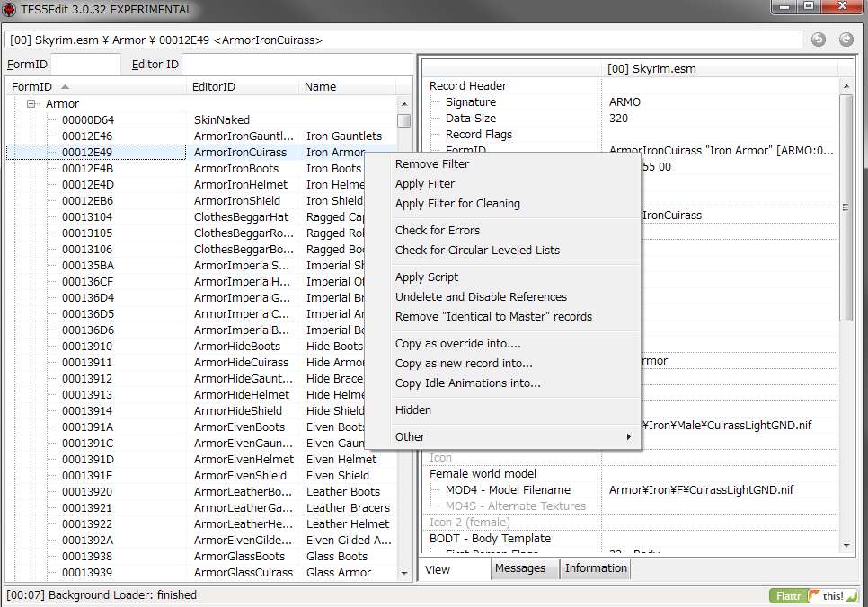Select Remove Filter from context menu
Image resolution: width=868 pixels, height=607 pixels.
click(432, 163)
